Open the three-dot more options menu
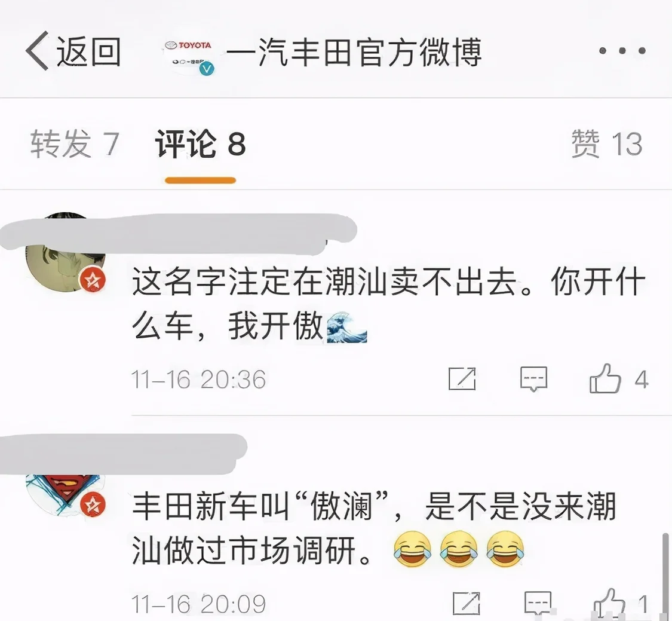672x621 pixels. (x=622, y=51)
